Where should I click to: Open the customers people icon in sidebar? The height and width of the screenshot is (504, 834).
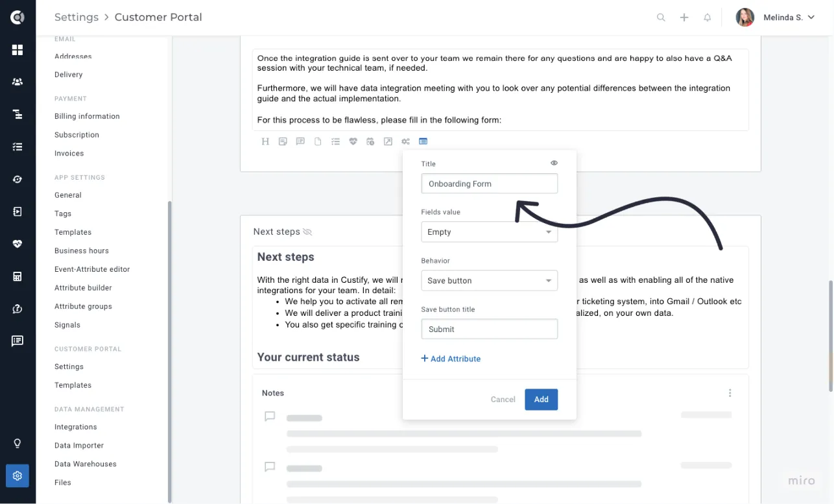point(18,82)
